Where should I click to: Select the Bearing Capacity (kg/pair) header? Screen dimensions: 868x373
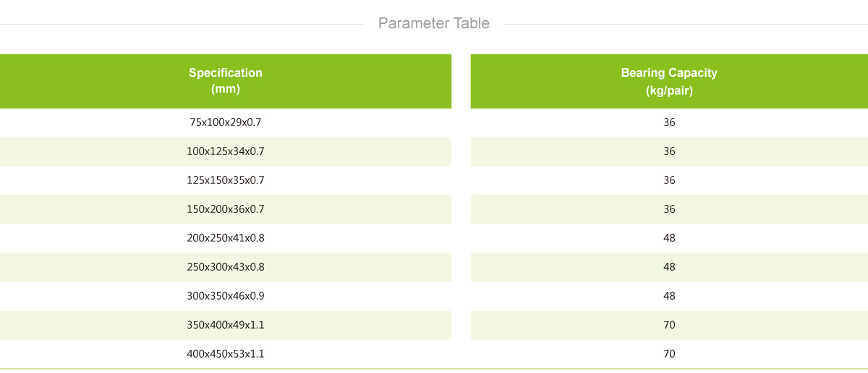669,81
